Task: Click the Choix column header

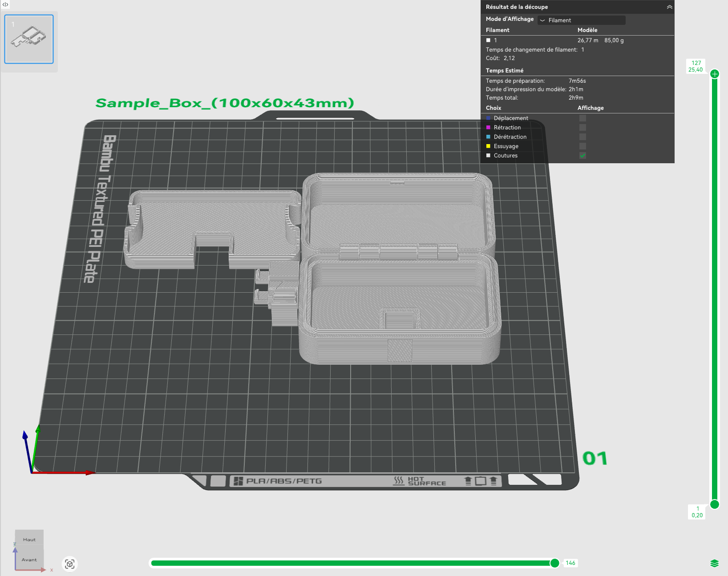Action: pyautogui.click(x=493, y=108)
